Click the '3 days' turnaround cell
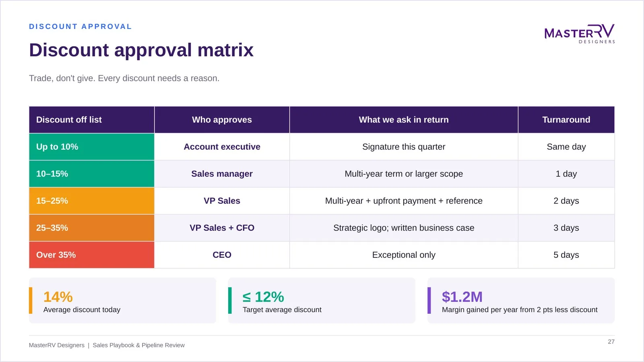Viewport: 644px width, 362px height. pyautogui.click(x=566, y=228)
